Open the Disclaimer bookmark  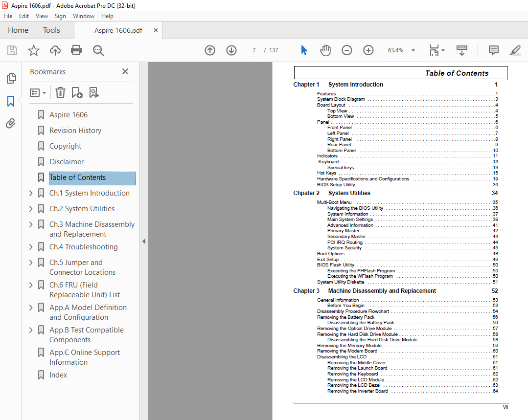click(x=67, y=162)
